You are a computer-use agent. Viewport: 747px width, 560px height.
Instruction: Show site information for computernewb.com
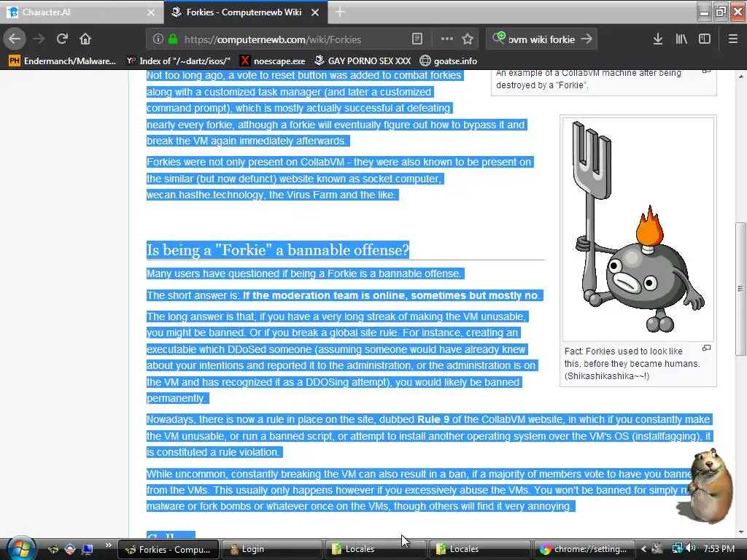(158, 39)
